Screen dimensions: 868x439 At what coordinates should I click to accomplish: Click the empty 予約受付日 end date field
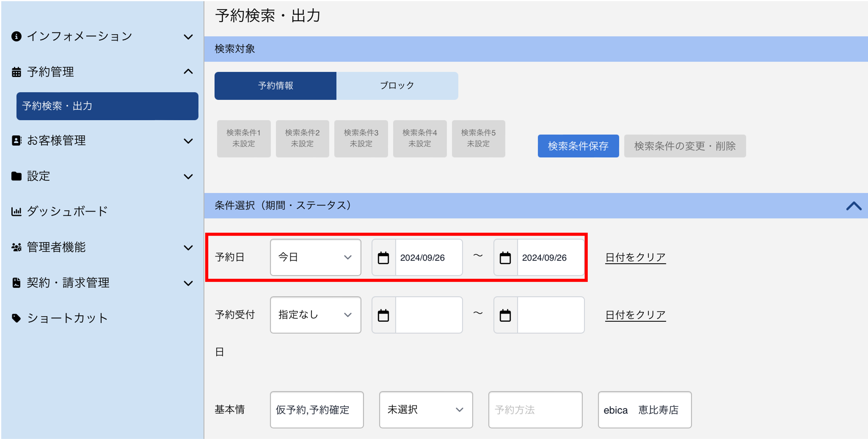(x=551, y=315)
